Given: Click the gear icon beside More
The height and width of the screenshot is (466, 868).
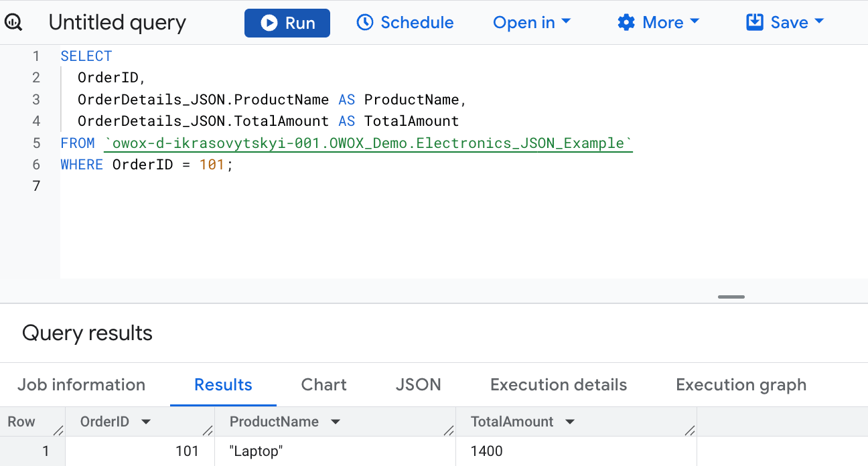Looking at the screenshot, I should coord(626,23).
